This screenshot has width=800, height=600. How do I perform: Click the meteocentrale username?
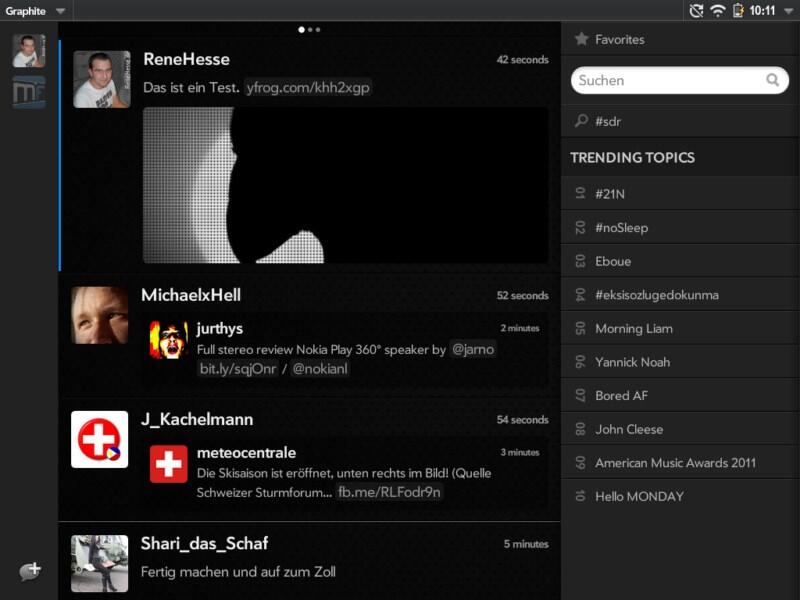(x=246, y=453)
